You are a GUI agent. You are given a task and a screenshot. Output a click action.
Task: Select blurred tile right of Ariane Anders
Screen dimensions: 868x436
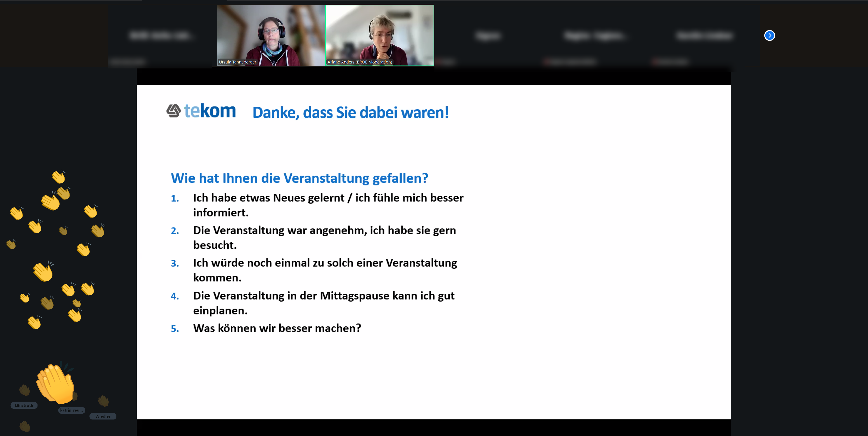pos(488,35)
